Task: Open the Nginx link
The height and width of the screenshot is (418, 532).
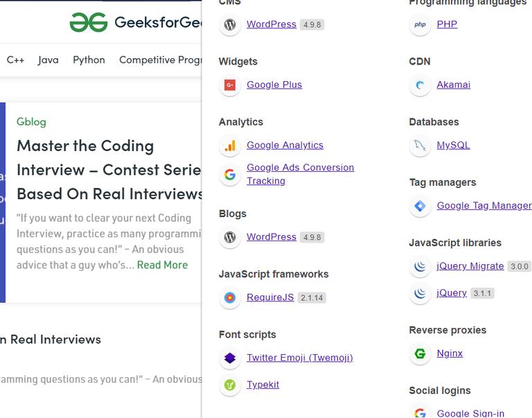Action: coord(450,354)
